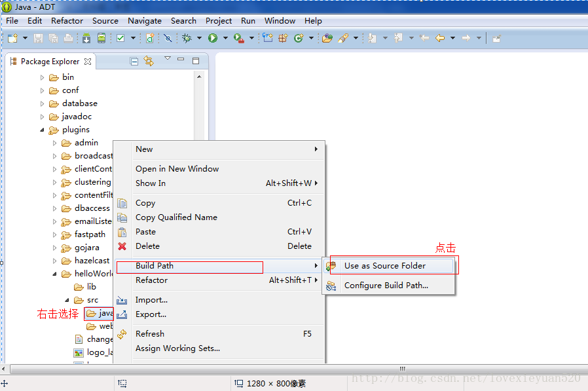
Task: Open the Project menu
Action: [x=219, y=21]
